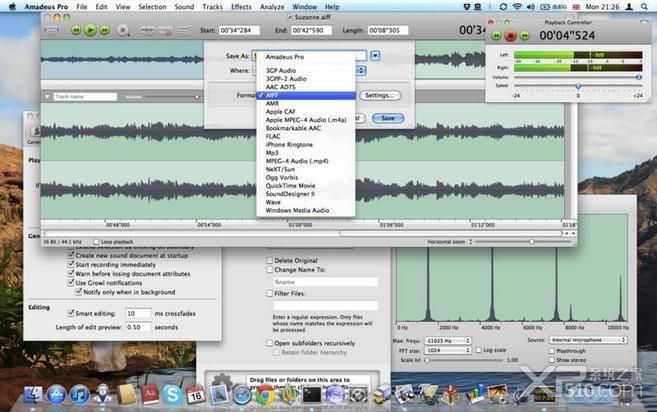Click the ms crossfades value field
This screenshot has height=412, width=657.
[138, 313]
